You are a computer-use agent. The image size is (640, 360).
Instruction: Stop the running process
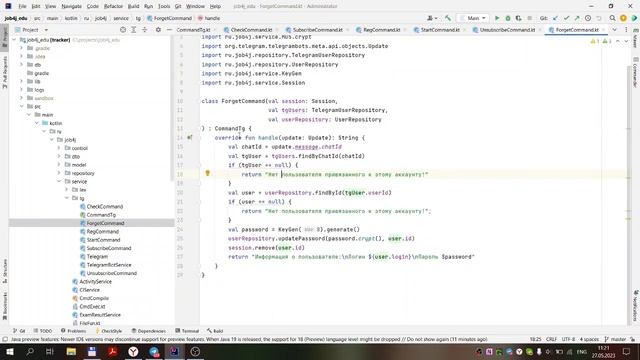point(529,18)
